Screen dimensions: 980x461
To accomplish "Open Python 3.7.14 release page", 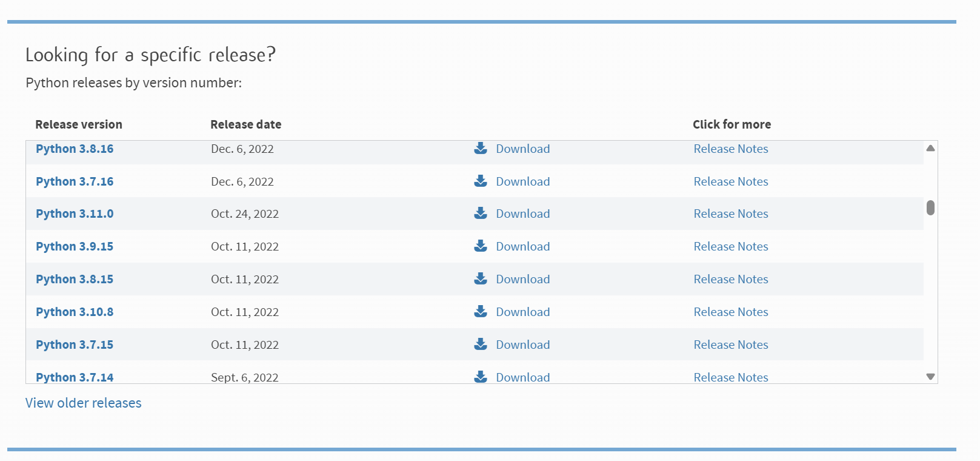I will pyautogui.click(x=75, y=377).
